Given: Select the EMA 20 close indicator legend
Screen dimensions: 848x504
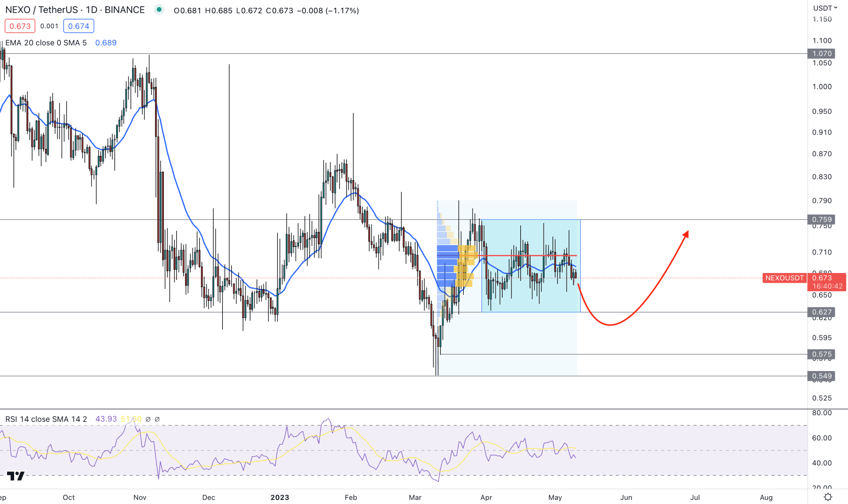Looking at the screenshot, I should pos(46,43).
